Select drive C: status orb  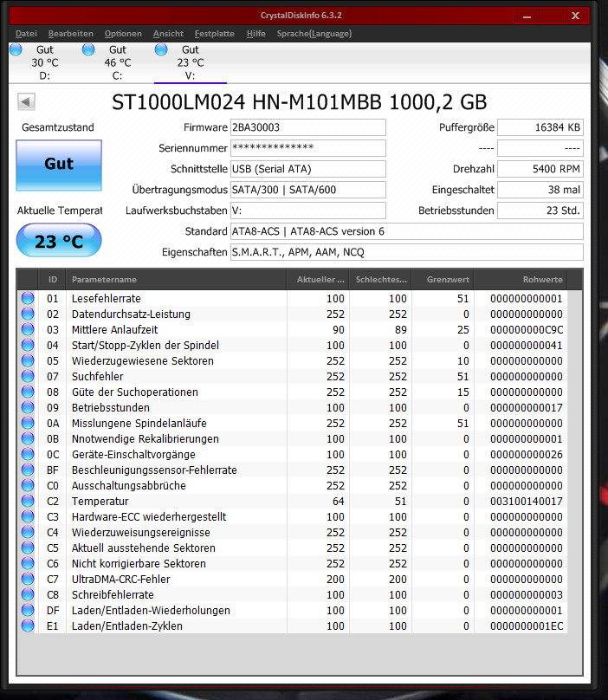[x=88, y=49]
